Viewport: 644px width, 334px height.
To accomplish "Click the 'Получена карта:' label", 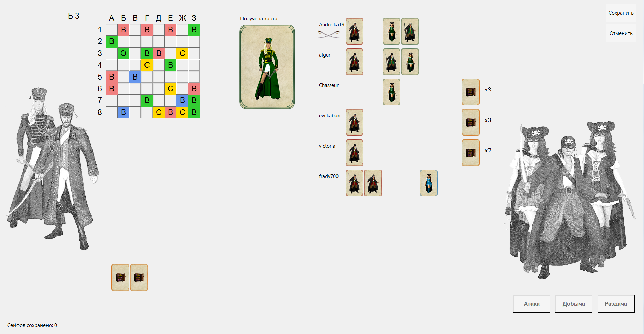I will 259,19.
